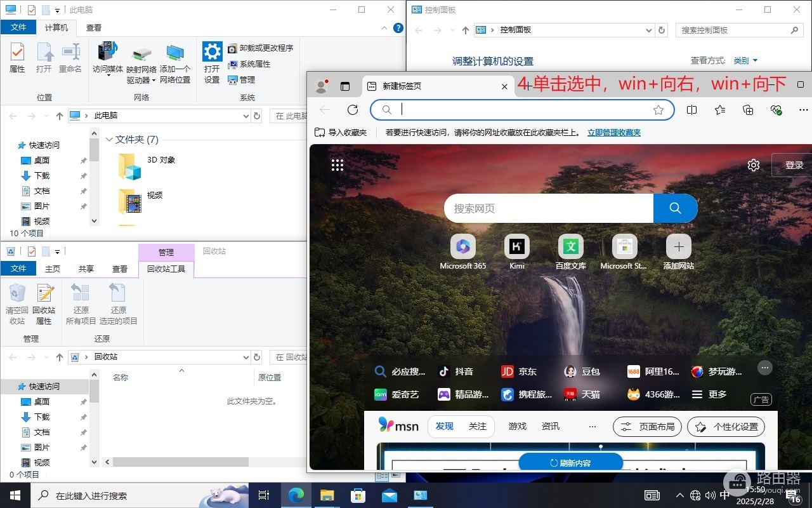Open File Explorer from the taskbar
The width and height of the screenshot is (812, 508).
pos(327,495)
